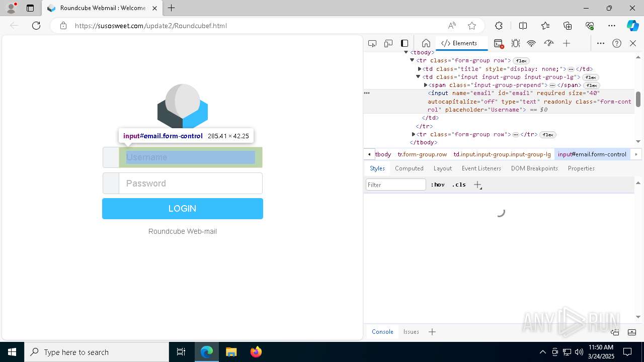Toggle the .cls class editor
Viewport: 644px width, 362px height.
[459, 185]
